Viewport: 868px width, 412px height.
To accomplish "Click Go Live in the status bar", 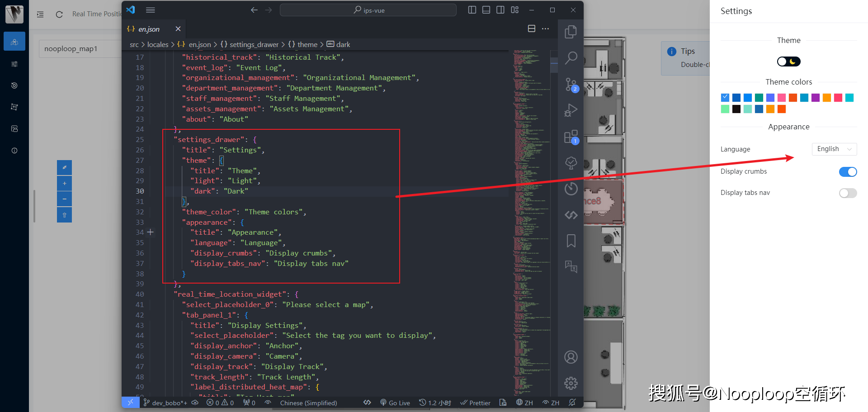I will (x=395, y=403).
